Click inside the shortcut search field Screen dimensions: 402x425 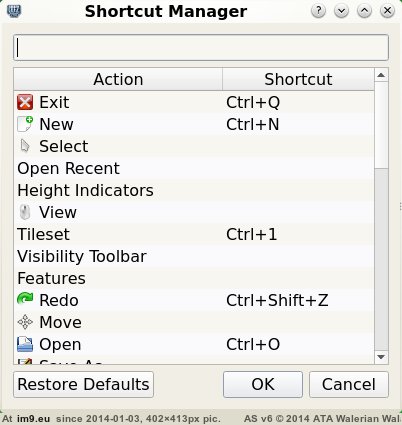201,48
